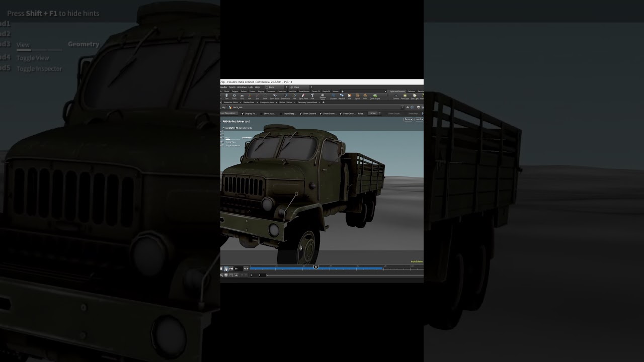Open the Render View pane tab
Viewport: 644px width, 362px height.
(x=249, y=102)
